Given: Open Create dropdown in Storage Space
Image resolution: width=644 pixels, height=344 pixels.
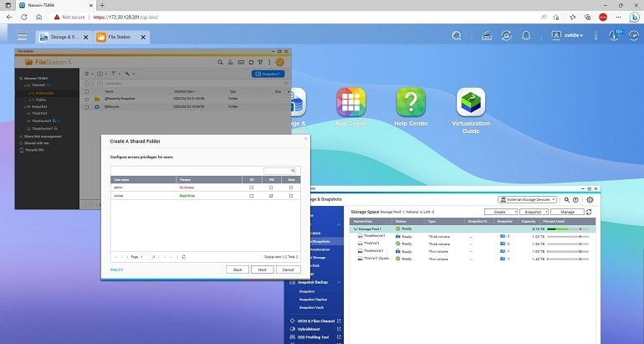Looking at the screenshot, I should point(501,212).
